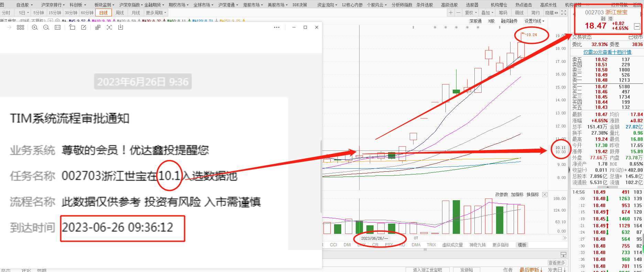Open the 设置均线 dropdown

534,21
